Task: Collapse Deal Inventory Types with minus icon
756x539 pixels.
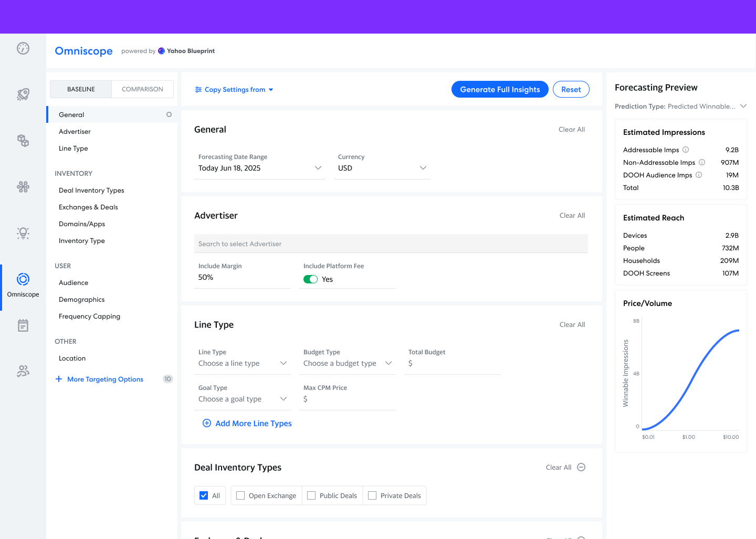Action: click(x=581, y=467)
